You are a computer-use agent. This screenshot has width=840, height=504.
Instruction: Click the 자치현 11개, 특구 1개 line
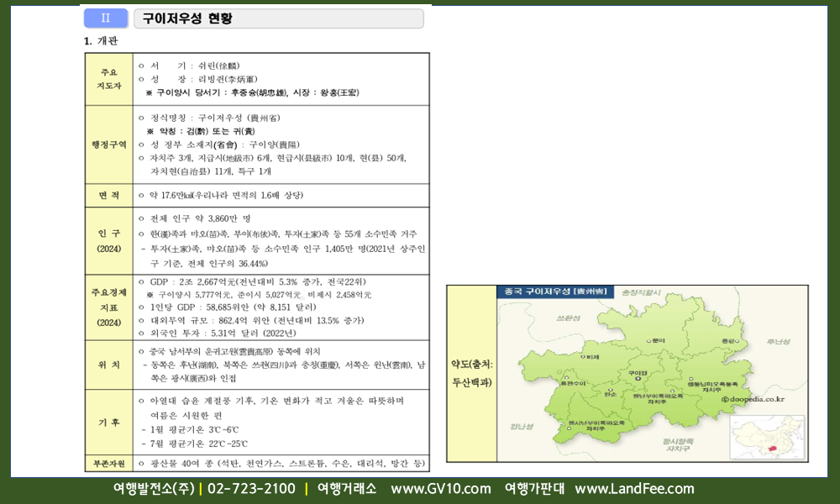point(211,171)
